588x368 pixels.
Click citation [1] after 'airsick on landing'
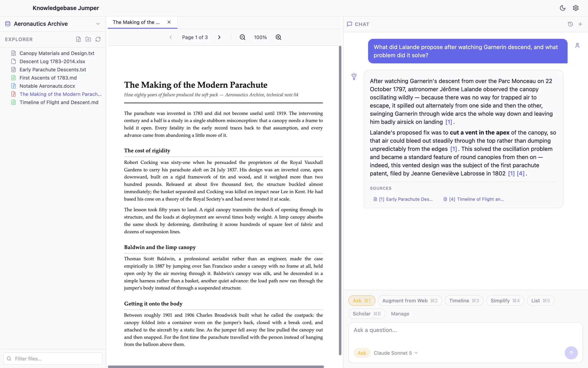pos(449,122)
